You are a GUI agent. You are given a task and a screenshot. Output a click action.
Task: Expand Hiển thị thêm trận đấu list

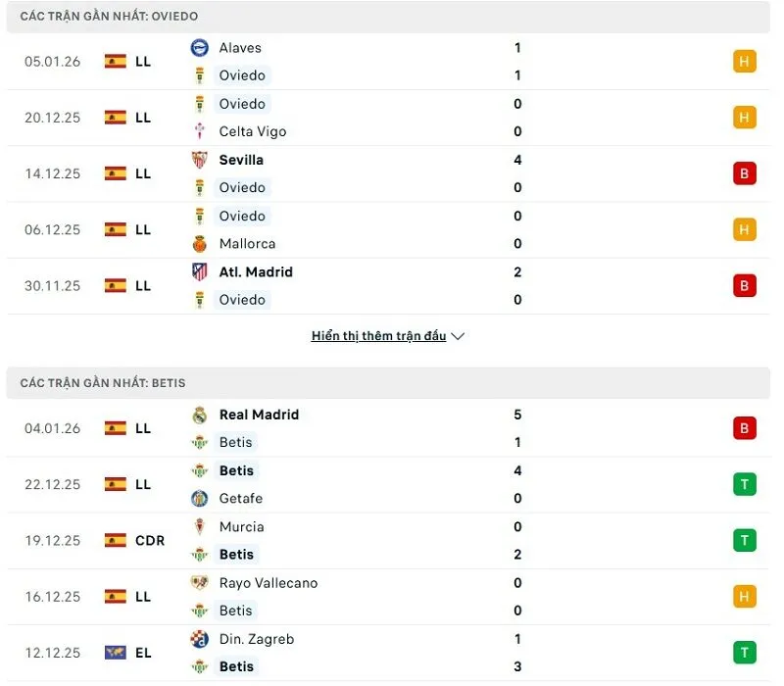point(380,335)
